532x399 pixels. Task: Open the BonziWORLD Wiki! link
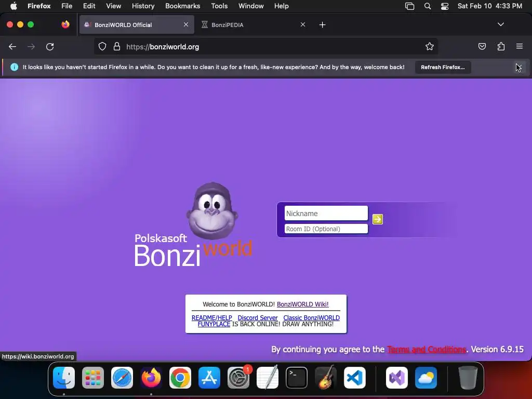coord(303,304)
